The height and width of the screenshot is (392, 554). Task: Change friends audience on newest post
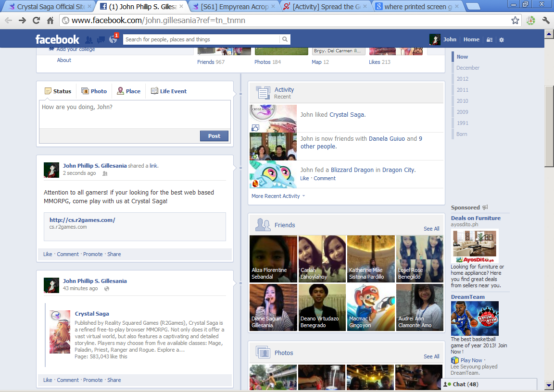pyautogui.click(x=105, y=173)
